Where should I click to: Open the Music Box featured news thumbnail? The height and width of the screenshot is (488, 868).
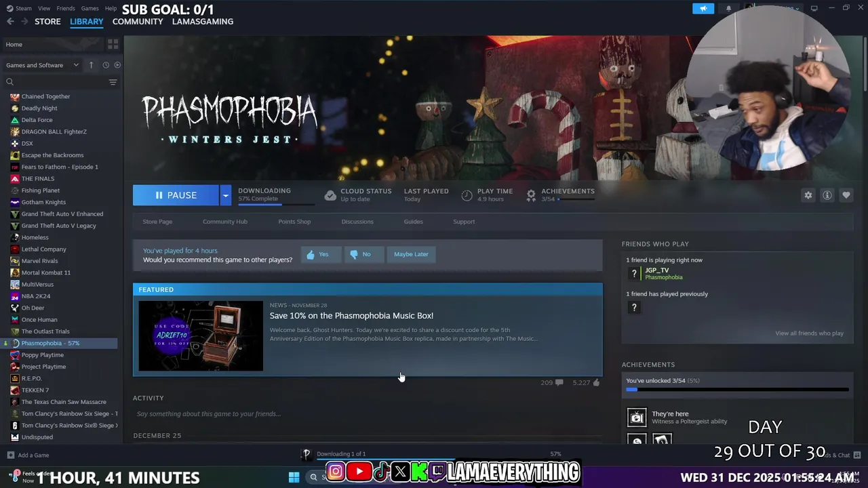click(x=201, y=336)
